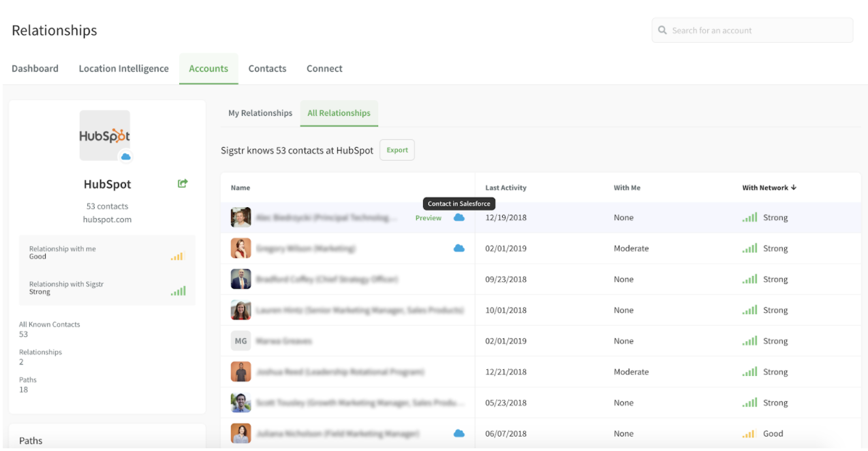Click strength bars in the 09/23/2018 row

click(x=749, y=279)
